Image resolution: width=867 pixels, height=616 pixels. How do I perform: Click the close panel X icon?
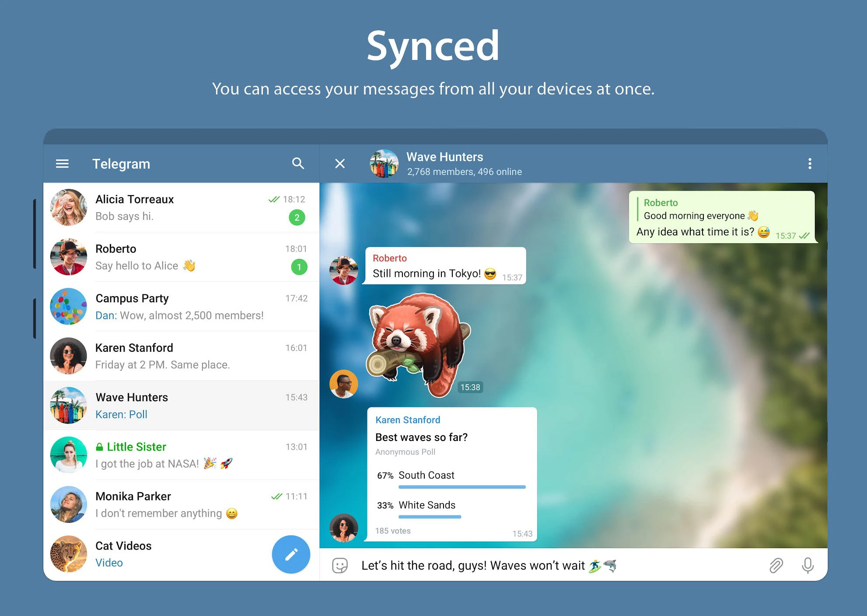[340, 163]
